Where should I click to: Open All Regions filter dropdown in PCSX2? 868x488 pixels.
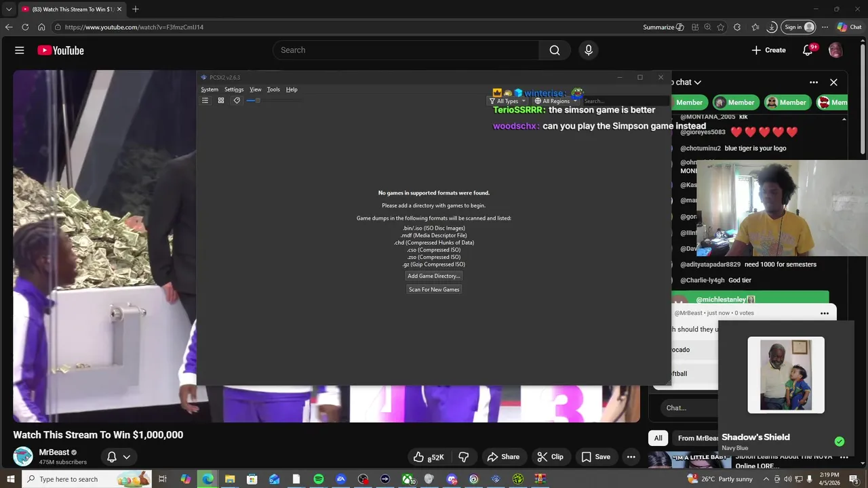click(x=555, y=101)
